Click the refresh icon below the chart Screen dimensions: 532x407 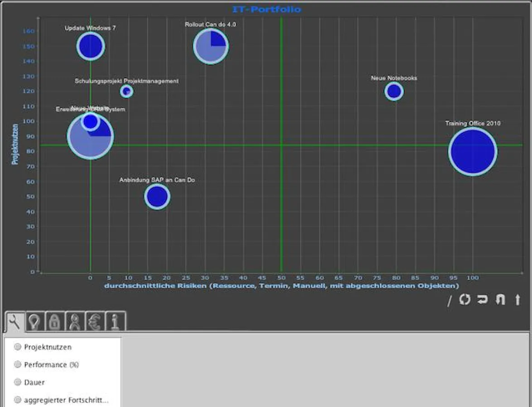[x=465, y=299]
